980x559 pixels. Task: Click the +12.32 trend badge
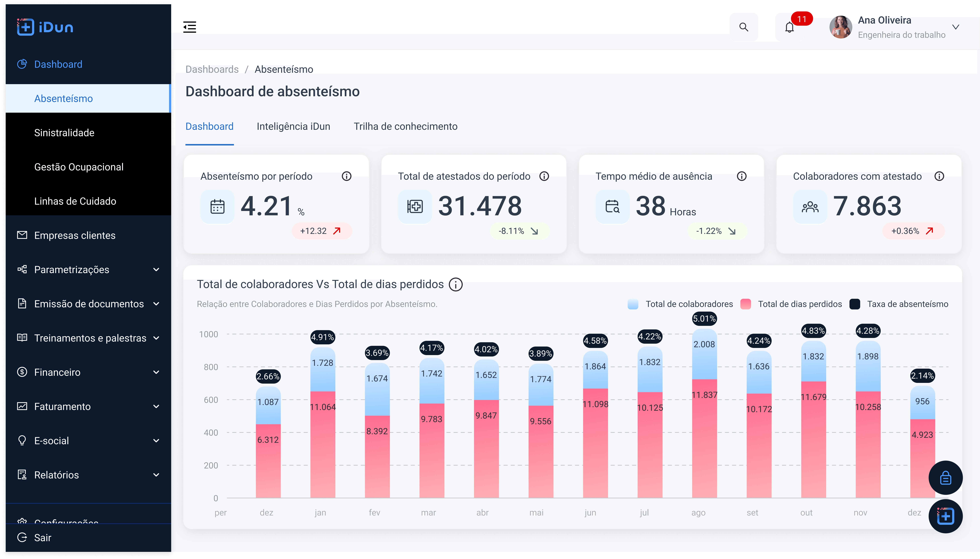tap(322, 231)
